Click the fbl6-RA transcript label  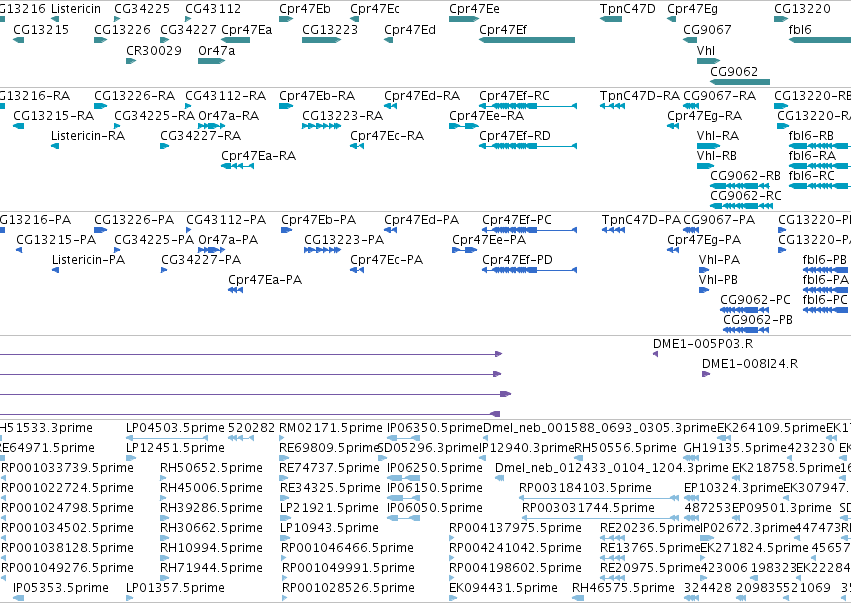point(812,156)
